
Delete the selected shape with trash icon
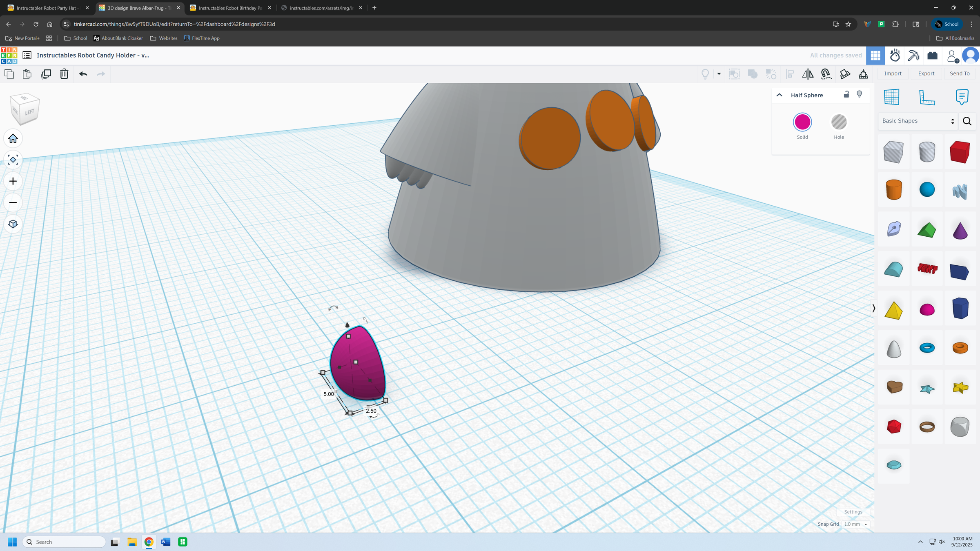click(64, 74)
